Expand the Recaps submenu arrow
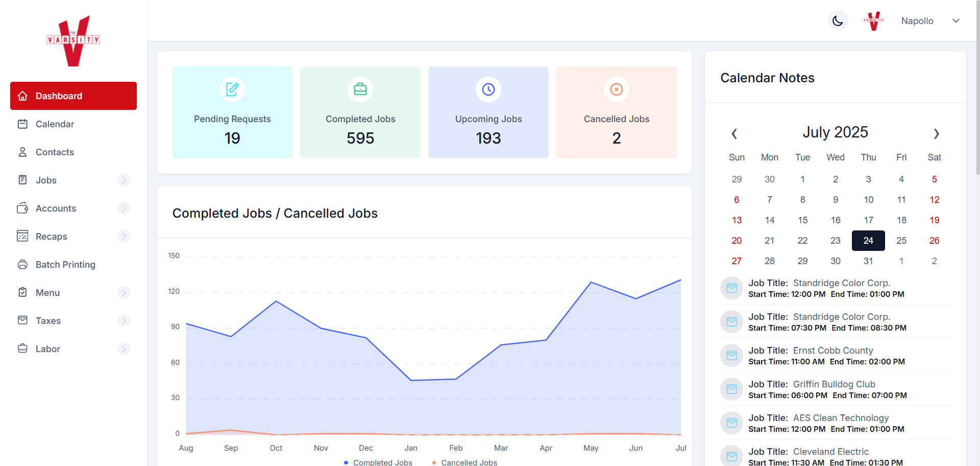The height and width of the screenshot is (466, 980). coord(124,237)
